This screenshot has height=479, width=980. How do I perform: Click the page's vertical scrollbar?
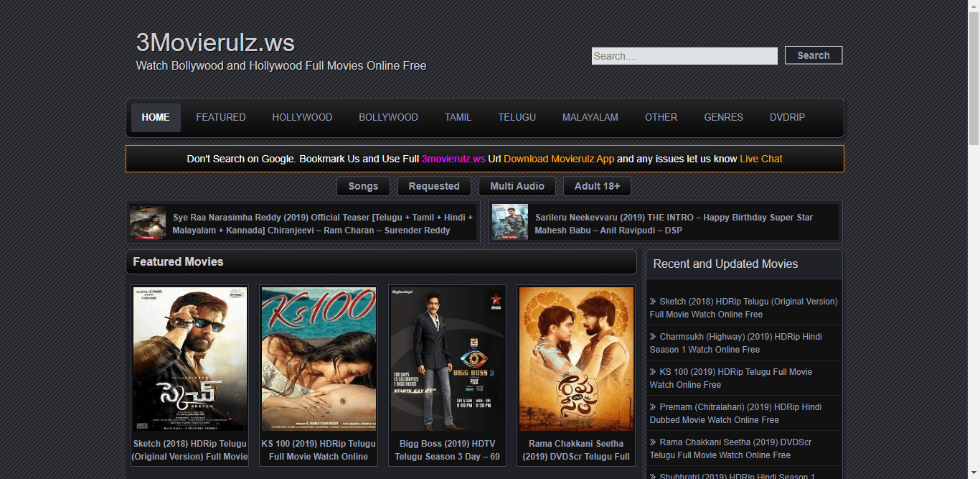click(974, 79)
